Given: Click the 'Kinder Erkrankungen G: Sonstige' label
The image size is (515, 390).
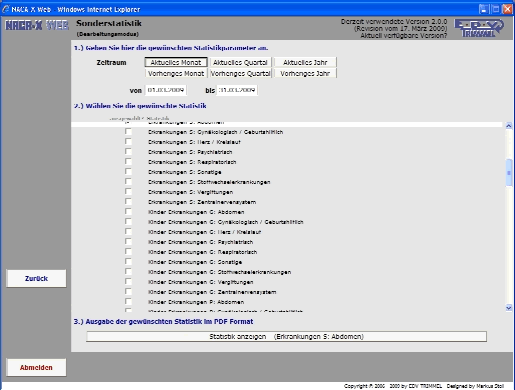Looking at the screenshot, I should coord(195,262).
